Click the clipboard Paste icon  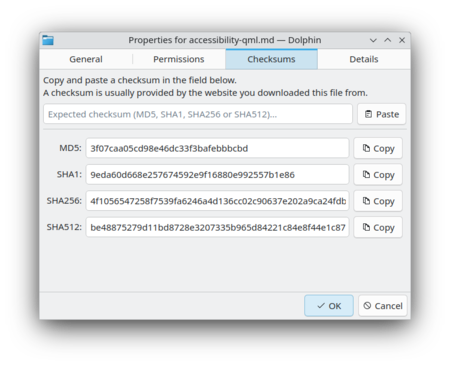(368, 114)
